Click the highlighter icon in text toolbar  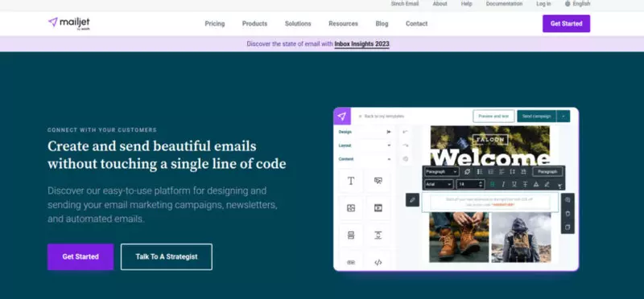pyautogui.click(x=547, y=184)
